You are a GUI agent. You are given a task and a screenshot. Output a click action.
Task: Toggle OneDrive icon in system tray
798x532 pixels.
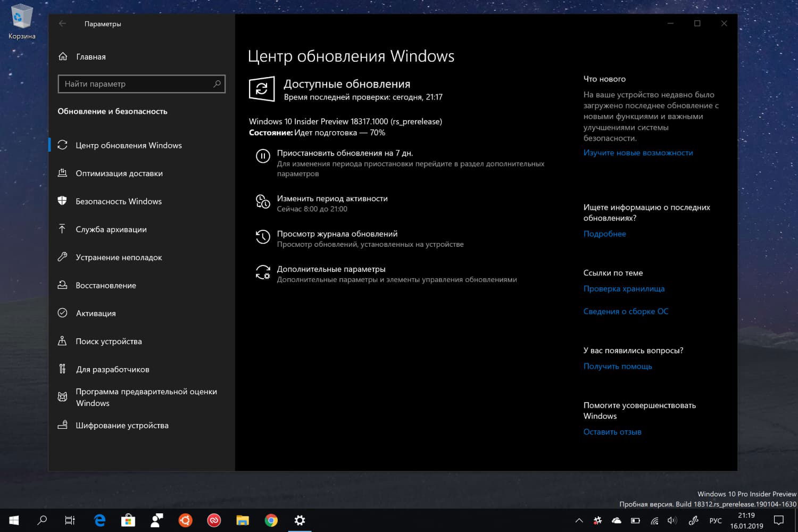click(617, 520)
